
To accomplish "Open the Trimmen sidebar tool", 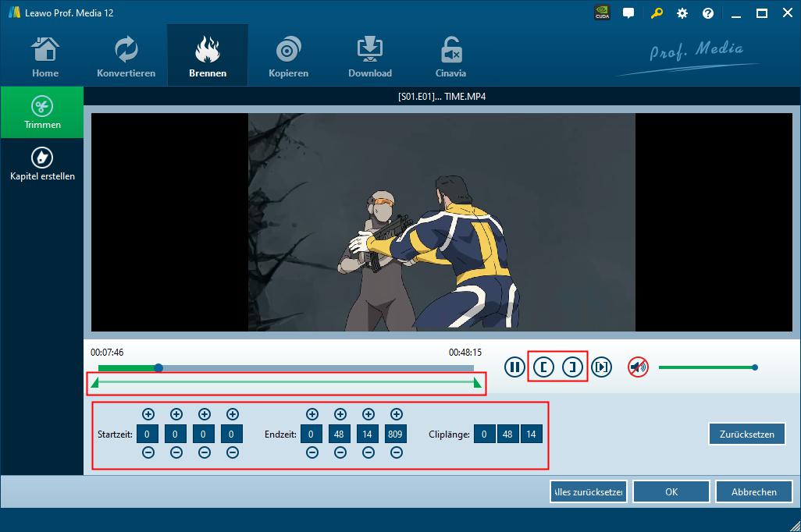I will pos(42,113).
